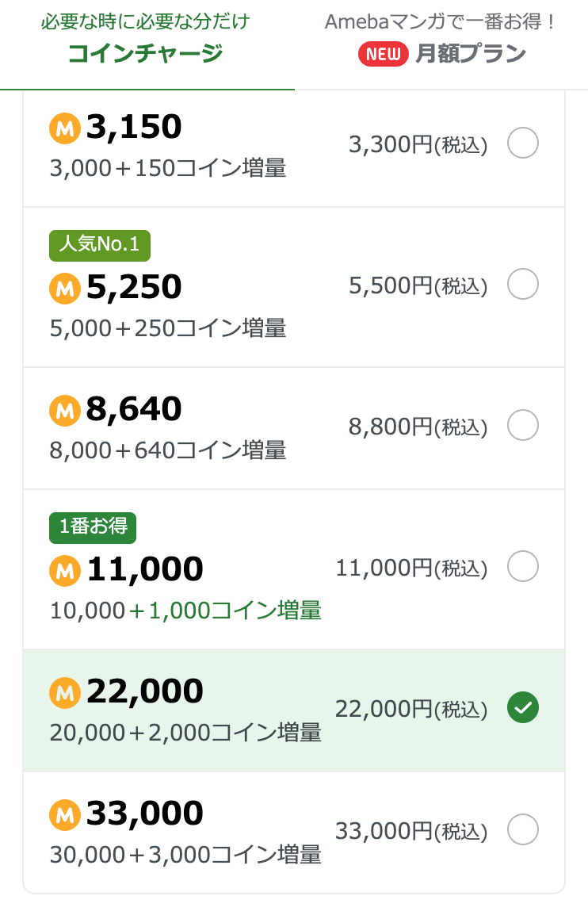The image size is (588, 915).
Task: Click the 10,000+1,000コイン増量 text
Action: click(185, 611)
